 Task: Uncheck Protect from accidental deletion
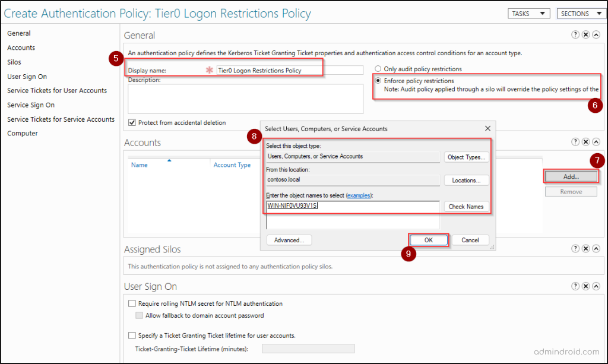(132, 122)
